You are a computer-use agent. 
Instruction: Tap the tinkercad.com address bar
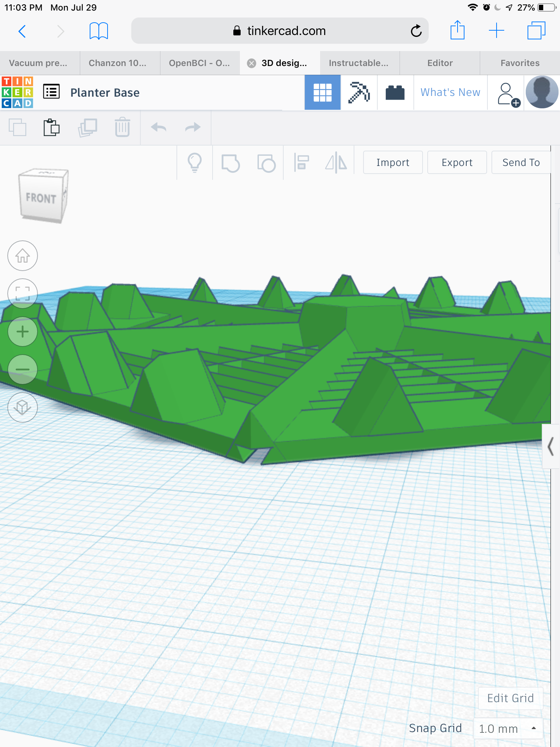[x=280, y=31]
